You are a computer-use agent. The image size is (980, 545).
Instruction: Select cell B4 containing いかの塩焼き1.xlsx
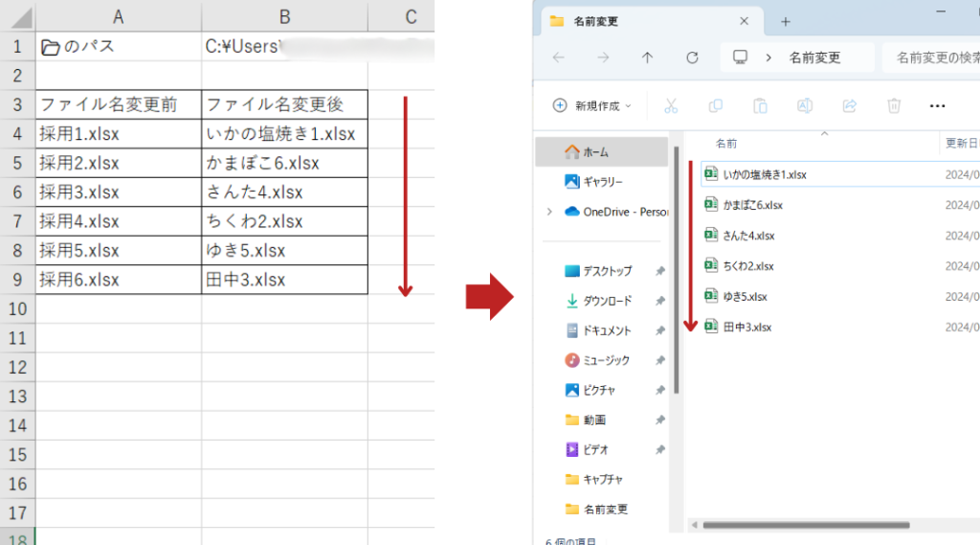(283, 134)
